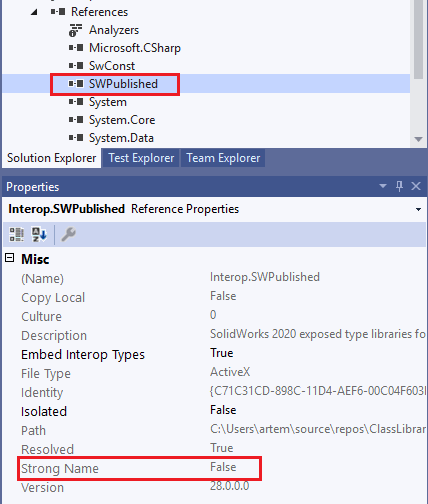Screen dimensions: 428x504
Task: Select the Isolated property value False
Action: [x=223, y=410]
